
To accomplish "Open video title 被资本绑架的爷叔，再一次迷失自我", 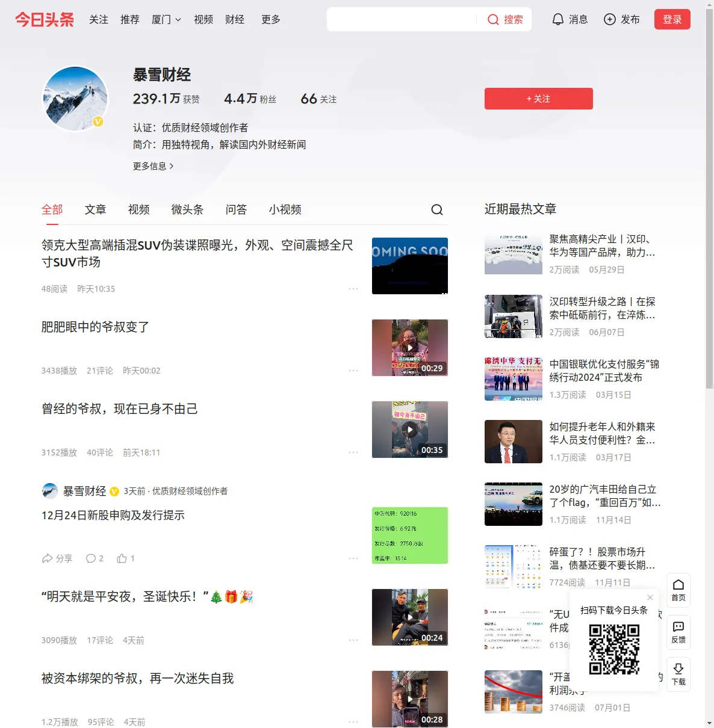I will point(138,679).
